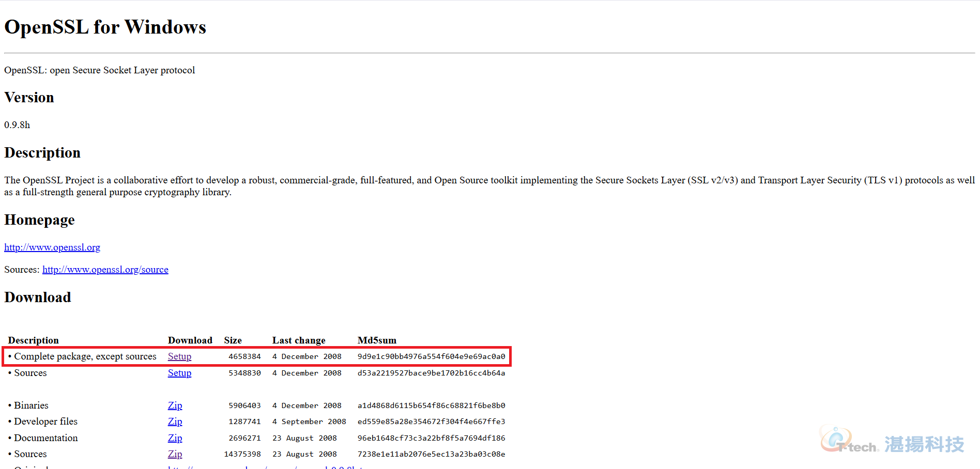Download the 14375398-byte Sources Zip

point(175,454)
